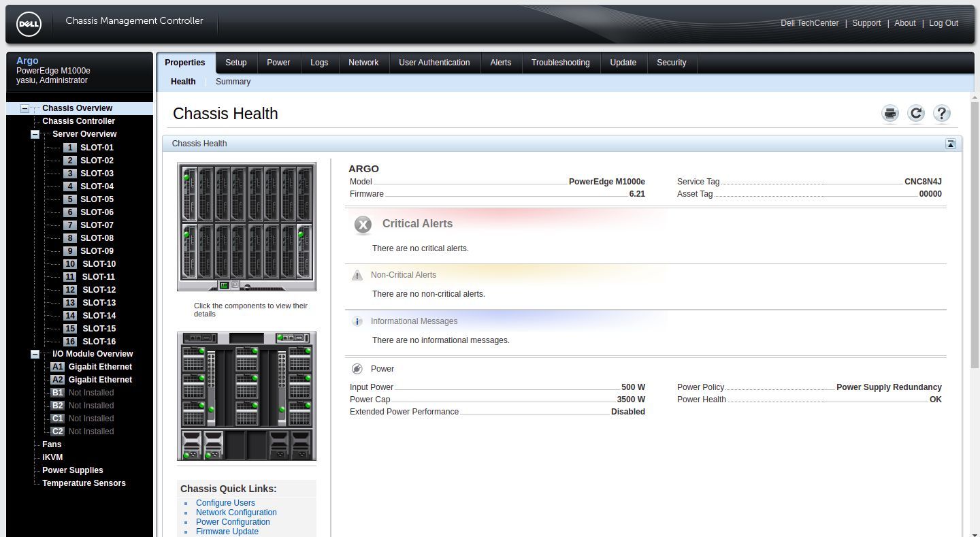Image resolution: width=980 pixels, height=537 pixels.
Task: Click the Configure Users quick link
Action: 225,503
